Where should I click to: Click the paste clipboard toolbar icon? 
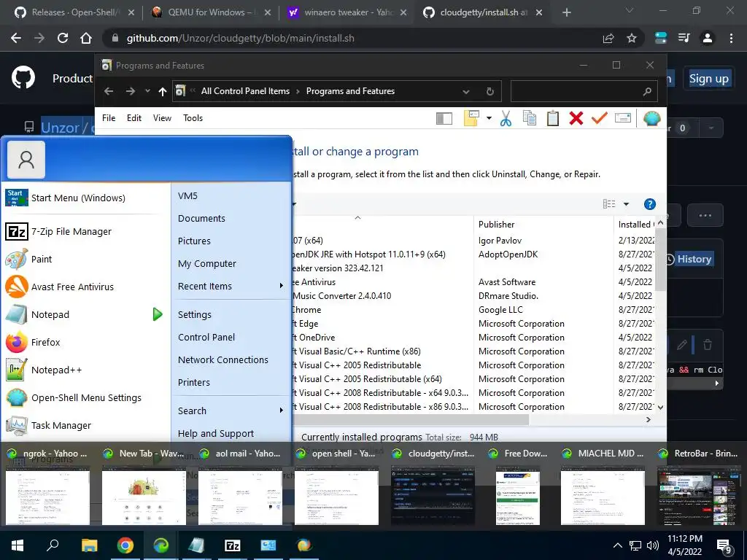[553, 118]
